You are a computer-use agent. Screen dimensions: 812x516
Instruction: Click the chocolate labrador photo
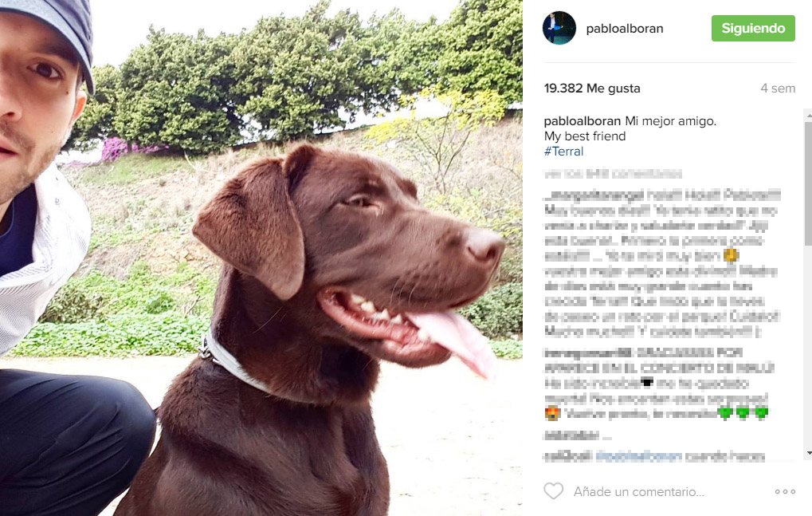click(x=261, y=258)
